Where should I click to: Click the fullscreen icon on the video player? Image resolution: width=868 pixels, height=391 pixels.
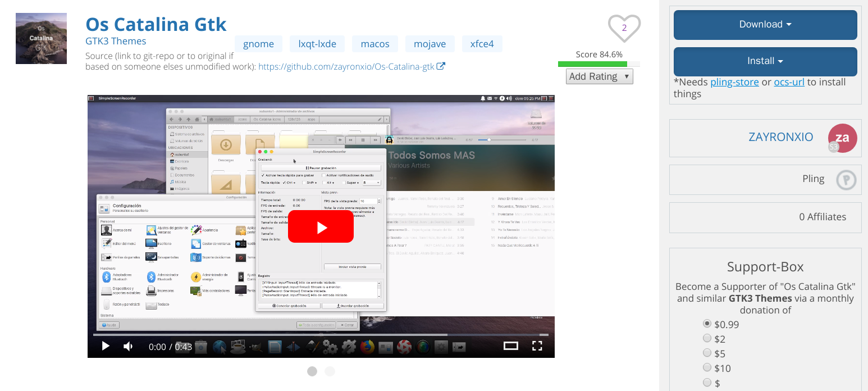tap(537, 347)
